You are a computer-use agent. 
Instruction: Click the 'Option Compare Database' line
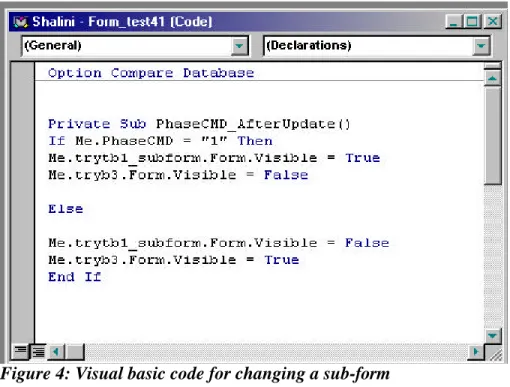point(151,73)
